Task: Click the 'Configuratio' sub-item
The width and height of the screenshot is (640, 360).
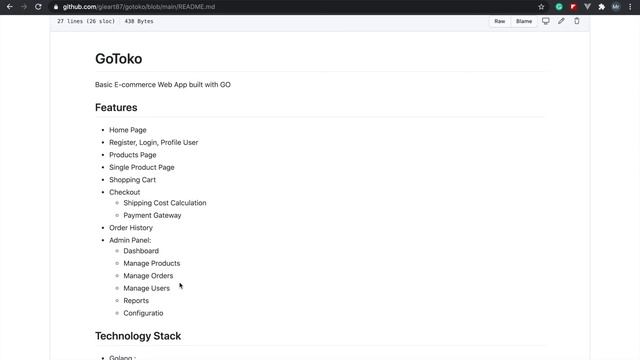Action: point(143,313)
